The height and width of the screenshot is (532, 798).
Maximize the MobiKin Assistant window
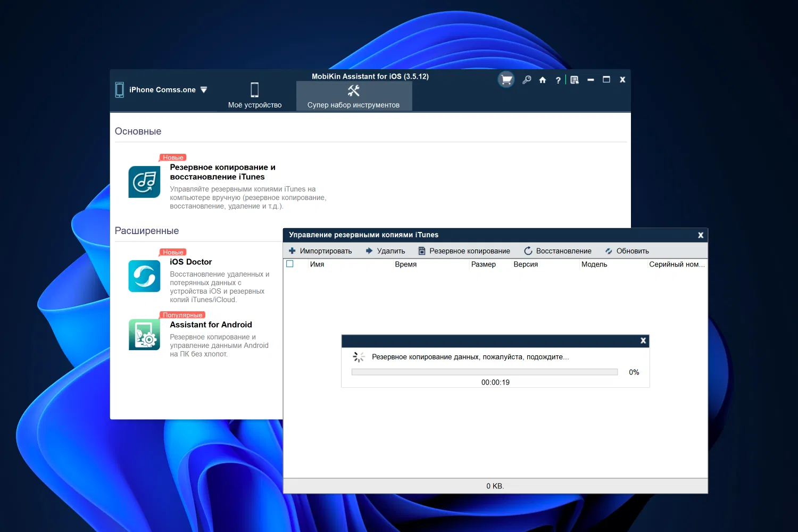coord(606,80)
